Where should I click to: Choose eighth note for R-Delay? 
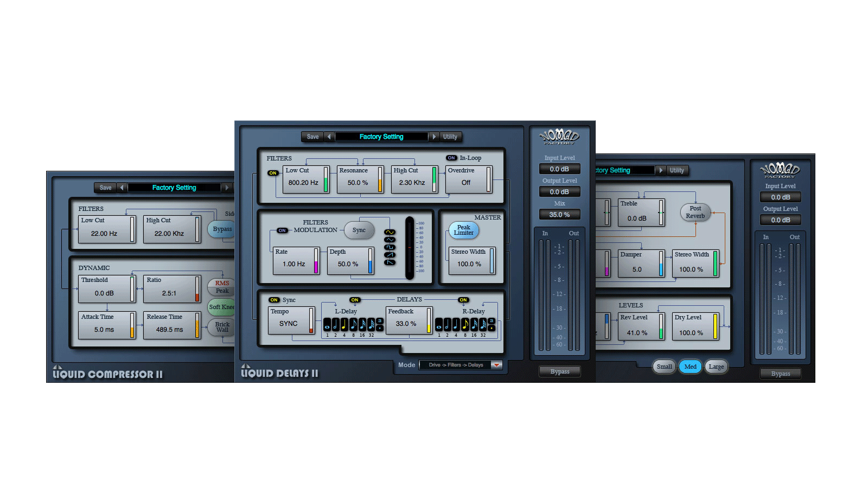(x=465, y=324)
